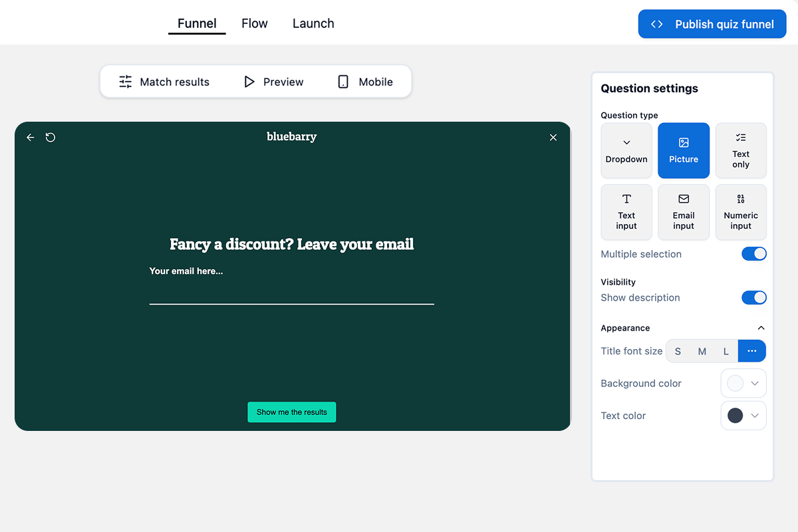Restart quiz using the reload icon
The image size is (798, 532).
51,137
